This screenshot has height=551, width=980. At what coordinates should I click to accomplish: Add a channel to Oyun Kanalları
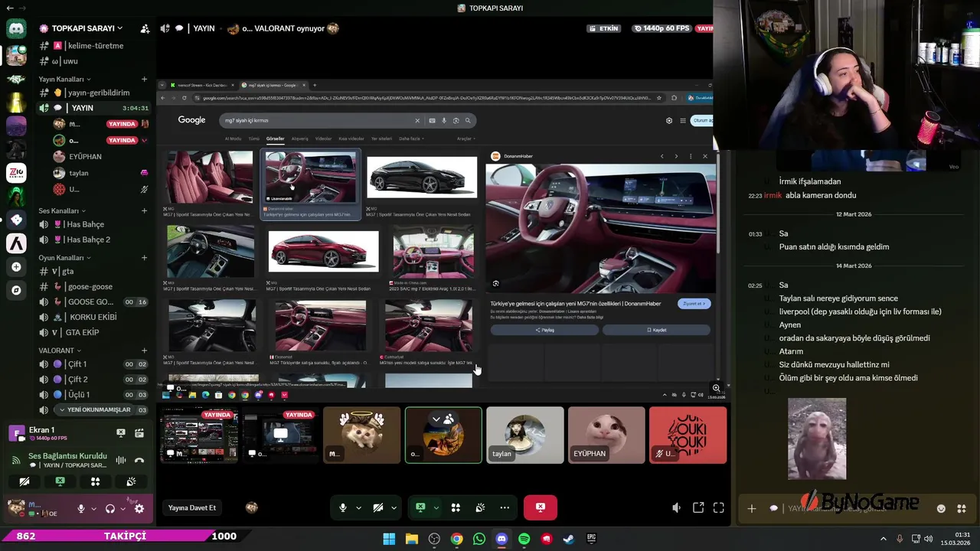[x=144, y=258]
